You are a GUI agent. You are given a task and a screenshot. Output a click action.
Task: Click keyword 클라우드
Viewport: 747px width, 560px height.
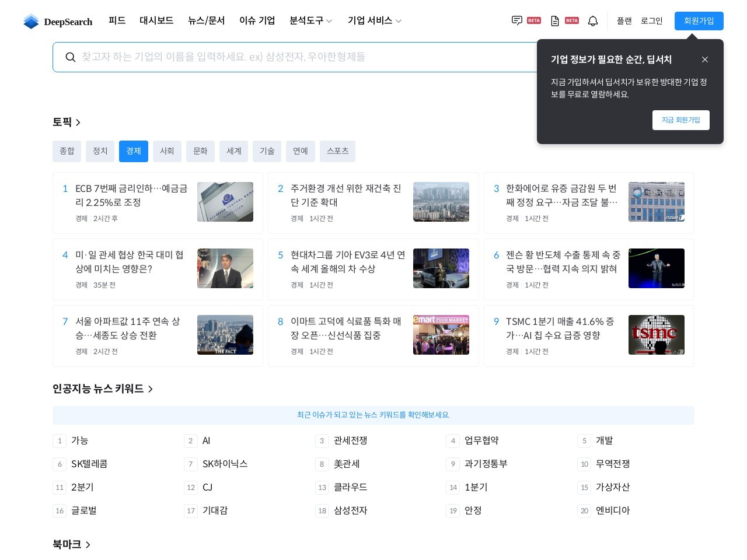350,488
